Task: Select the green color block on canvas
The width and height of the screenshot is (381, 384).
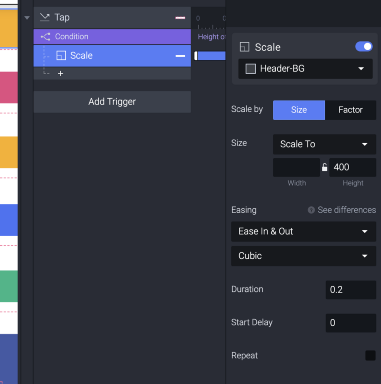Action: coord(9,286)
